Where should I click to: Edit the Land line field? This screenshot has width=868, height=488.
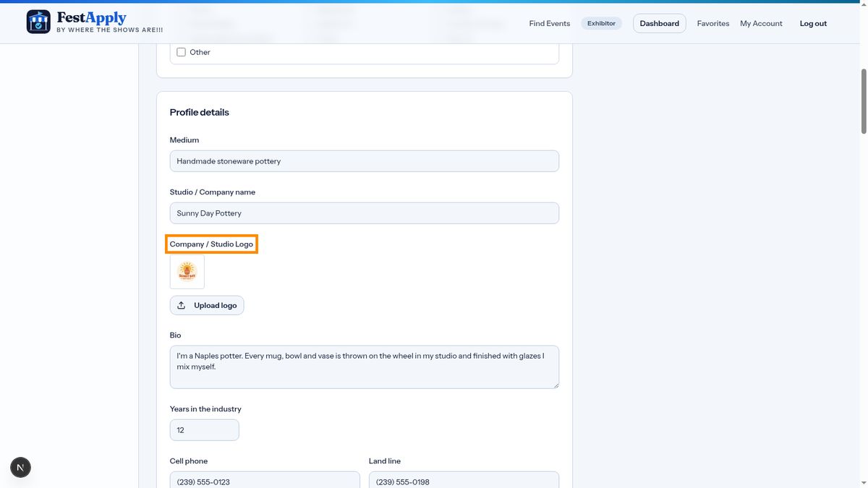tap(464, 479)
